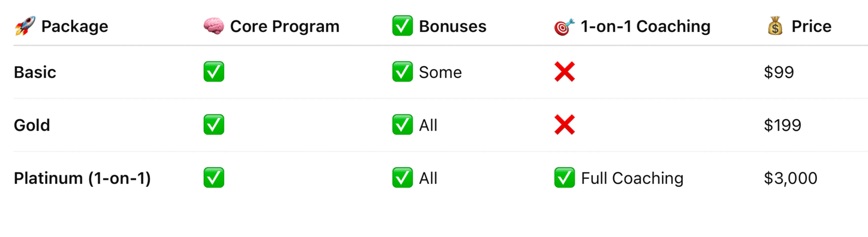Click Platinum row Bonuses All checkmark
Viewport: 868px width, 237px height.
403,178
